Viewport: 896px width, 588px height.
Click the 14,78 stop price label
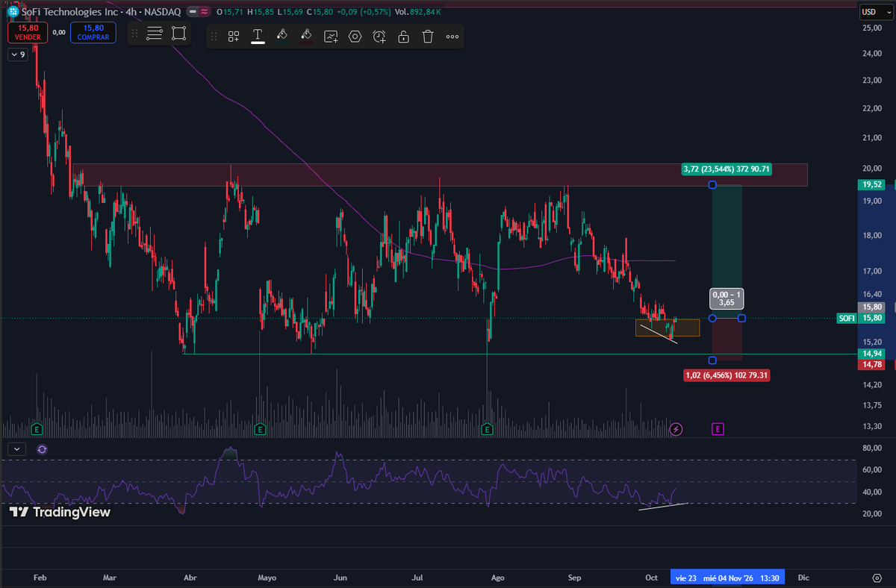coord(871,364)
